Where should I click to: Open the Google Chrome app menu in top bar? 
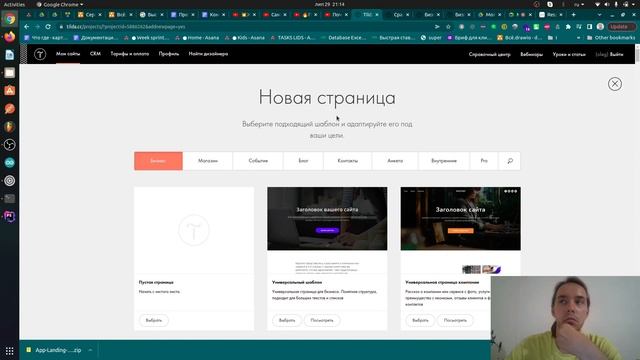(60, 4)
